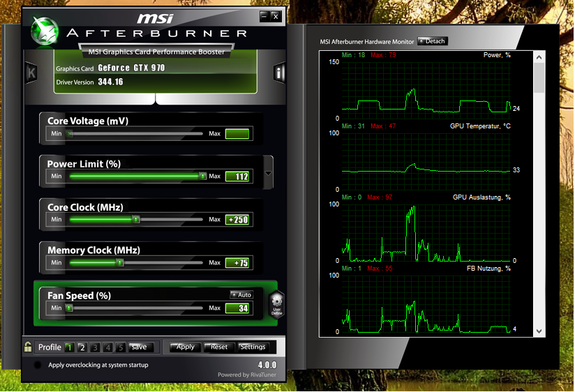This screenshot has height=392, width=575.
Task: Open the fan User Define gear icon
Action: [x=276, y=304]
